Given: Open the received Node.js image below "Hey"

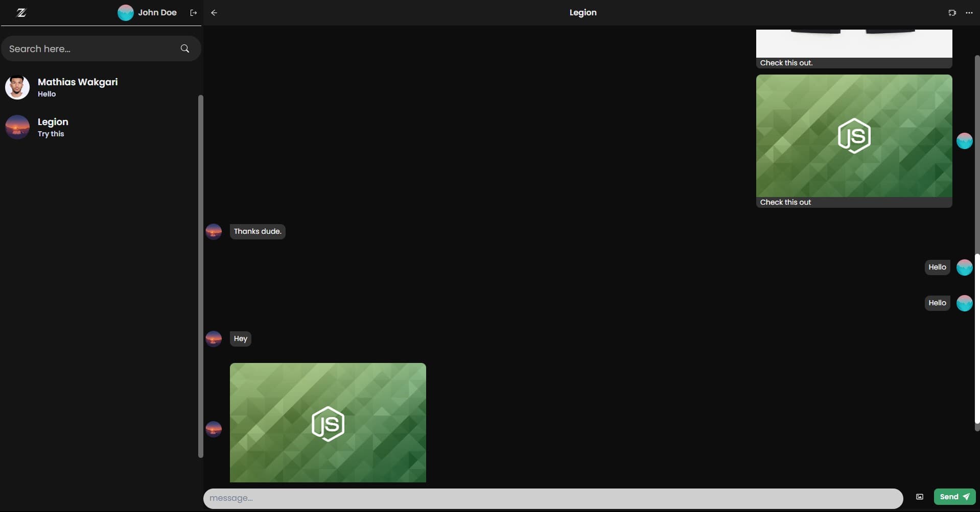Looking at the screenshot, I should click(328, 423).
